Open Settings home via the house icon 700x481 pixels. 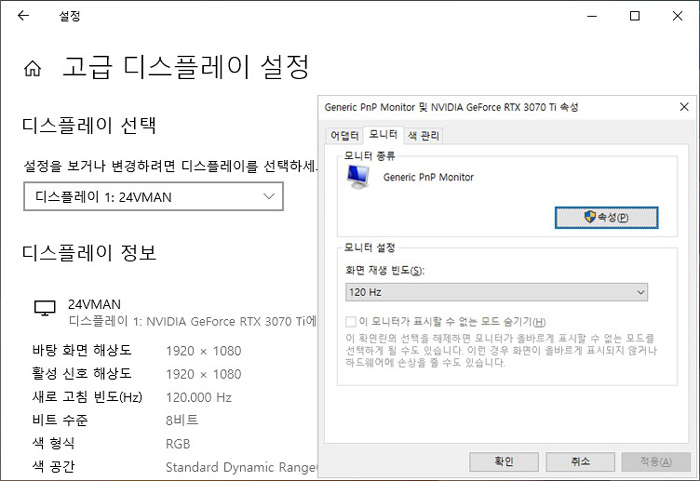[33, 69]
